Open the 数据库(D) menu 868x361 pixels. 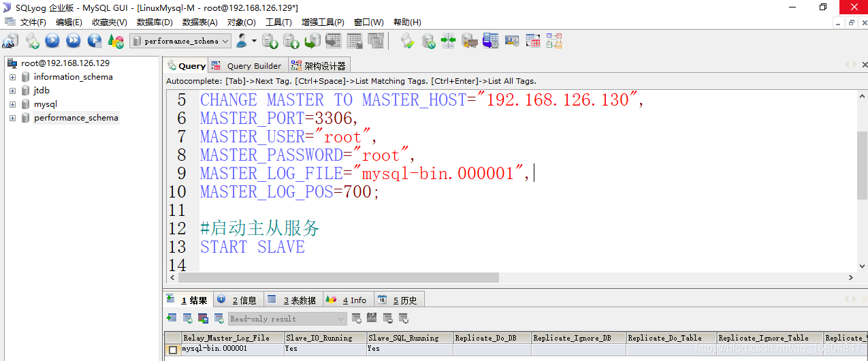point(155,22)
